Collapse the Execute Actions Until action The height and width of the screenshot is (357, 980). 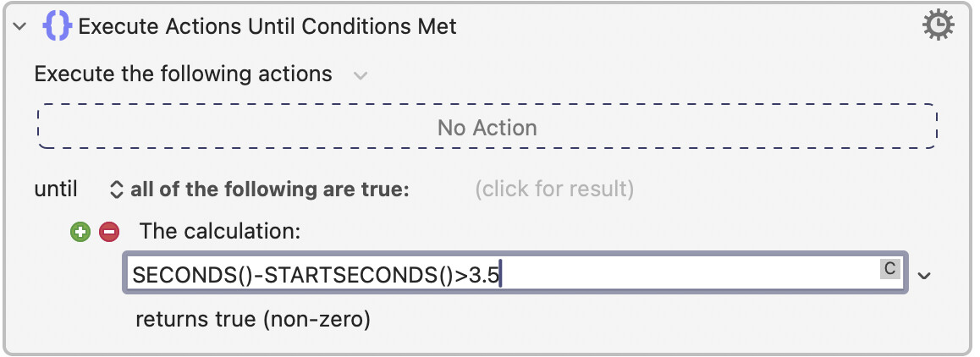[19, 27]
